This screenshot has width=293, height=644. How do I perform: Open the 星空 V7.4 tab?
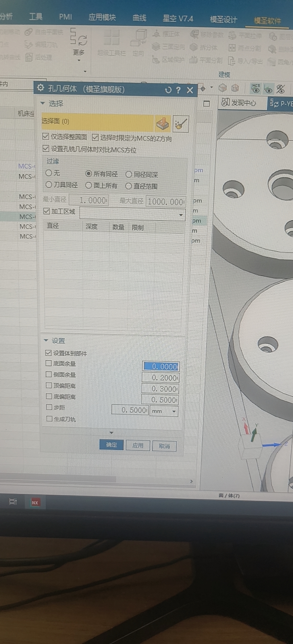[x=178, y=18]
